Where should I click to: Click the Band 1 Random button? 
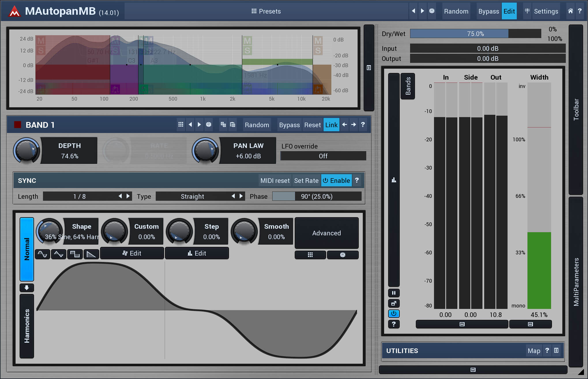pos(257,125)
